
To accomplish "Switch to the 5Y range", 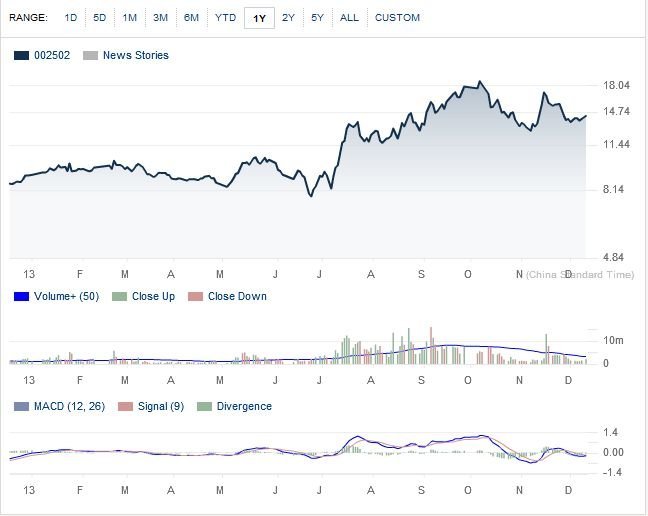I will [317, 18].
